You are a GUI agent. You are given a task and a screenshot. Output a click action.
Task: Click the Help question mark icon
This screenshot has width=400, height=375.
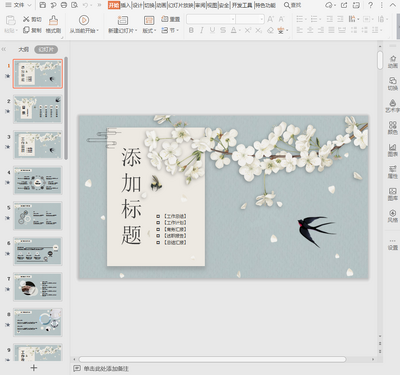[370, 5]
